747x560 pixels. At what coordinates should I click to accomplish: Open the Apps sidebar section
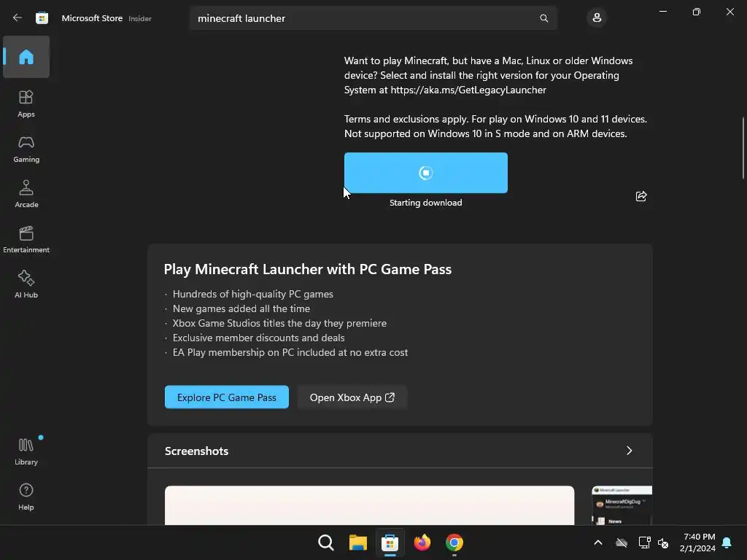[26, 104]
